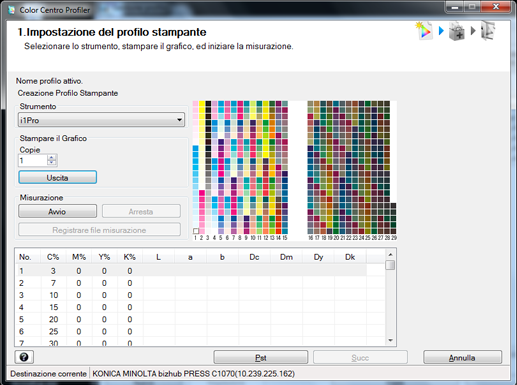Click the C% value 3 in row 1

[x=53, y=271]
